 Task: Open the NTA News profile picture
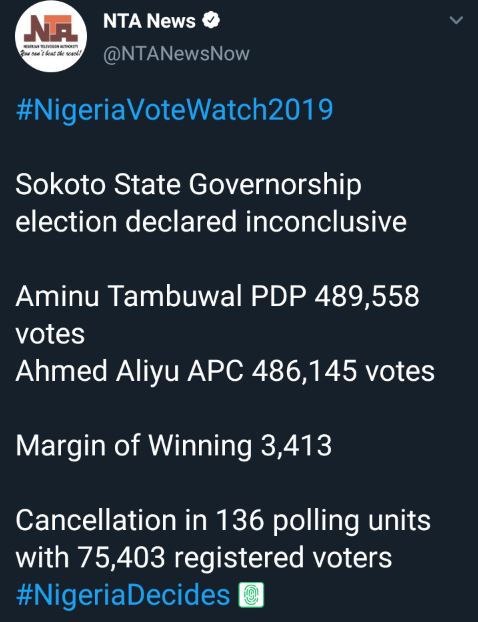(x=51, y=36)
